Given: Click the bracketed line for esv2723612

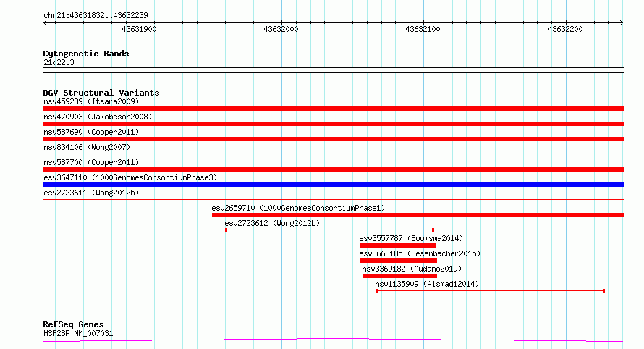Looking at the screenshot, I should click(329, 230).
